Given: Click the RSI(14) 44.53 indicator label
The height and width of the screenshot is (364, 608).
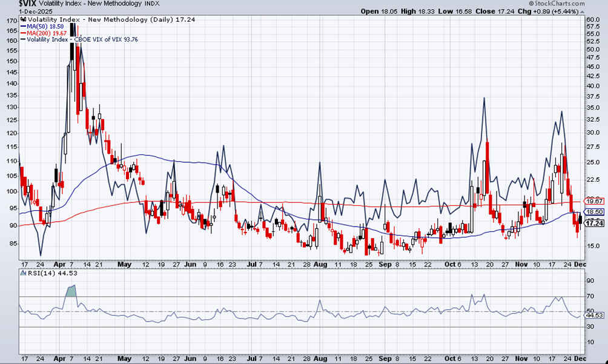Looking at the screenshot, I should click(x=45, y=273).
